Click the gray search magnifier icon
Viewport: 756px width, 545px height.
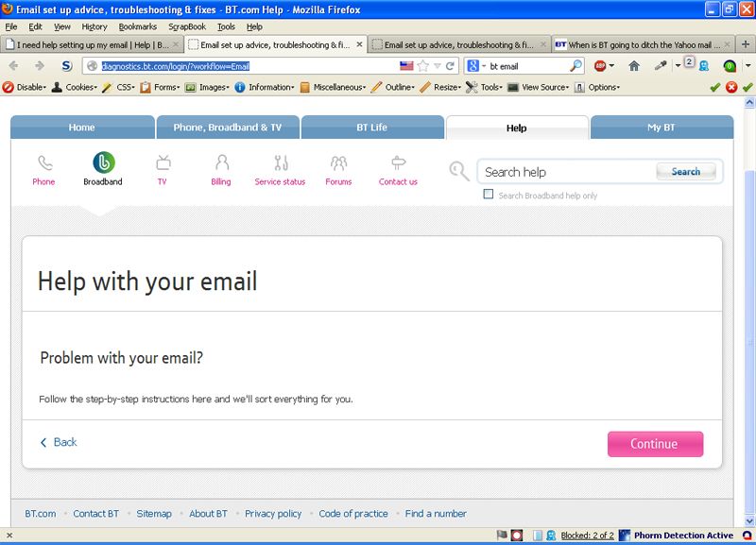(459, 172)
